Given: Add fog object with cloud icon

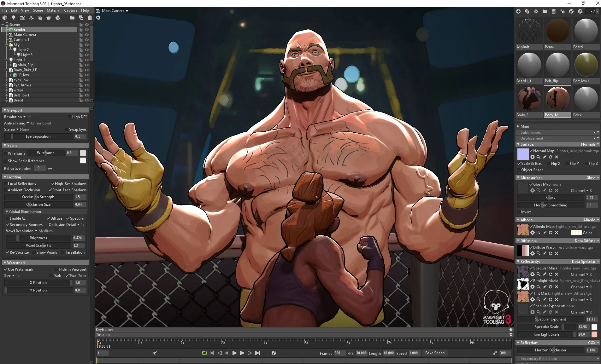Looking at the screenshot, I should 40,18.
